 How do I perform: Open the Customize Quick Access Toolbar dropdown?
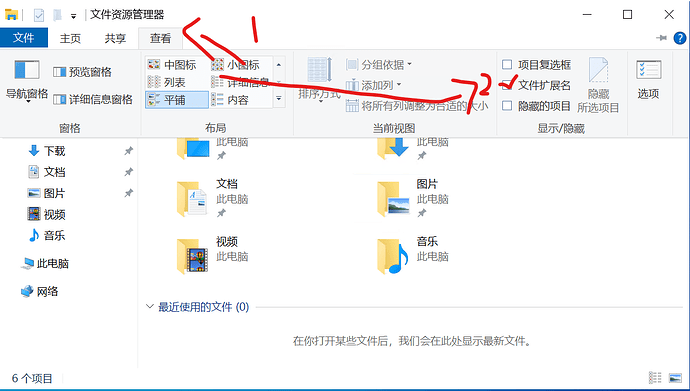[x=73, y=16]
